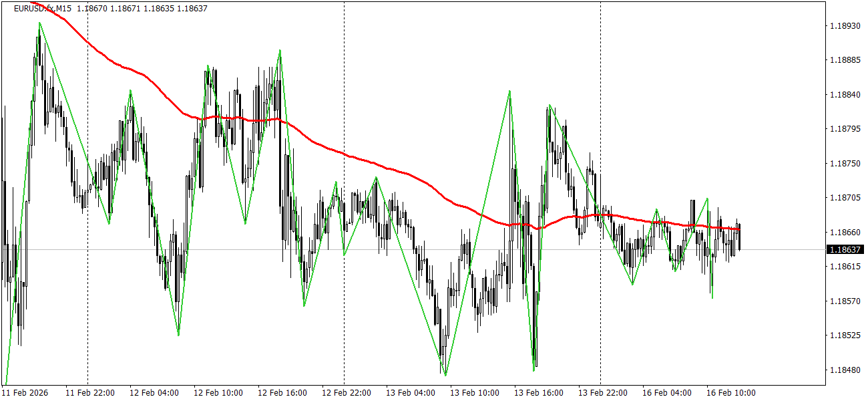This screenshot has height=401, width=868.
Task: Click the EURUSD.fx,M15 chart symbol label
Action: tap(43, 9)
